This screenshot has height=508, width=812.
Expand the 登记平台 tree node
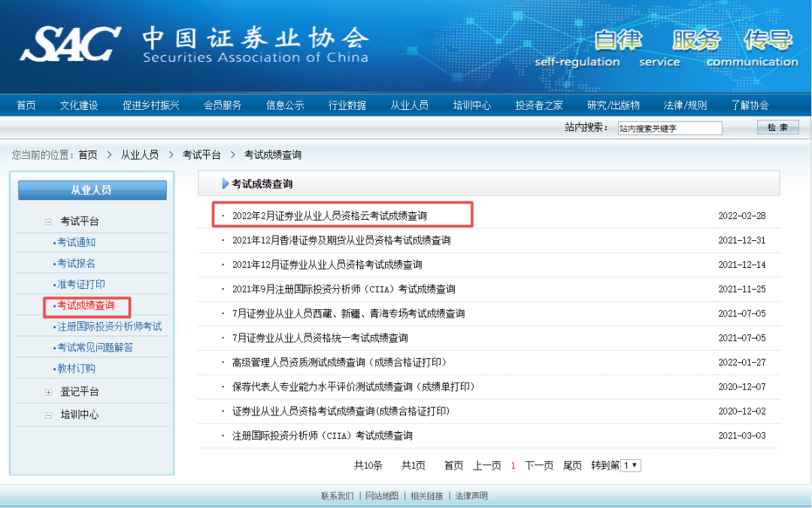coord(48,392)
